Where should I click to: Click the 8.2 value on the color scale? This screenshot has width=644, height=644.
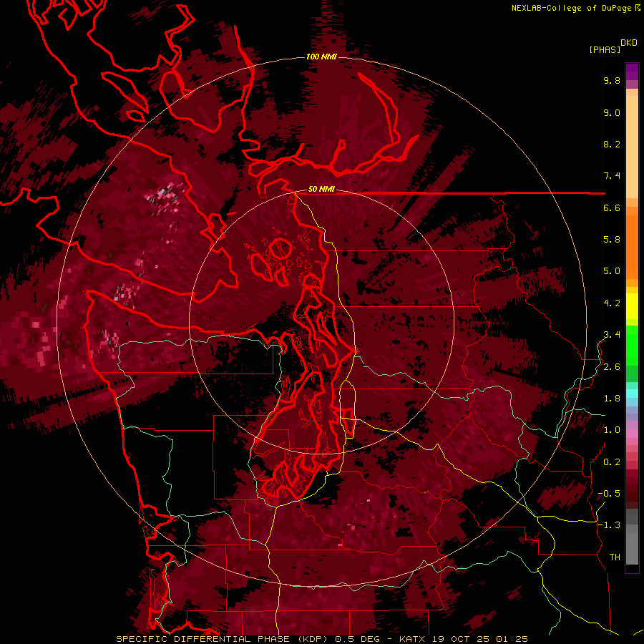tap(612, 144)
